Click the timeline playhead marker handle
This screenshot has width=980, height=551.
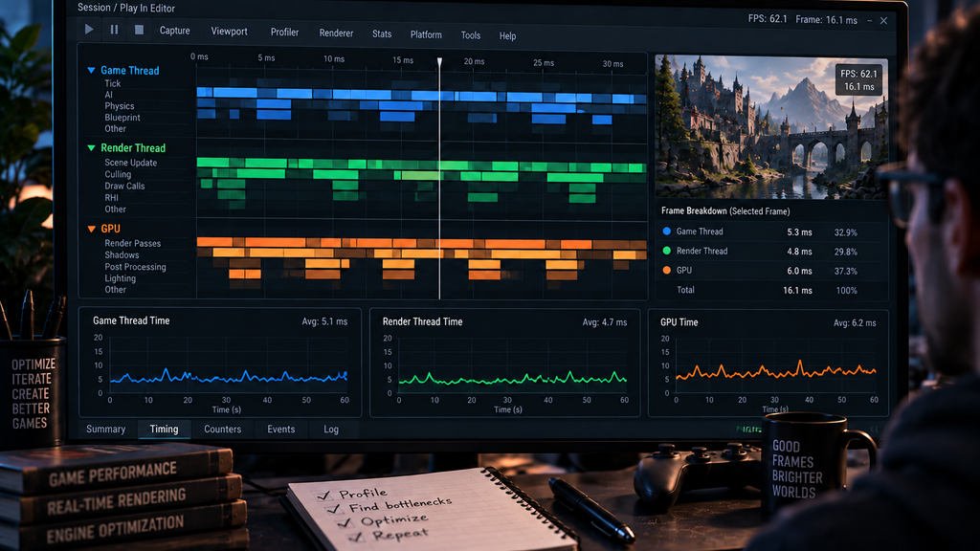point(439,62)
